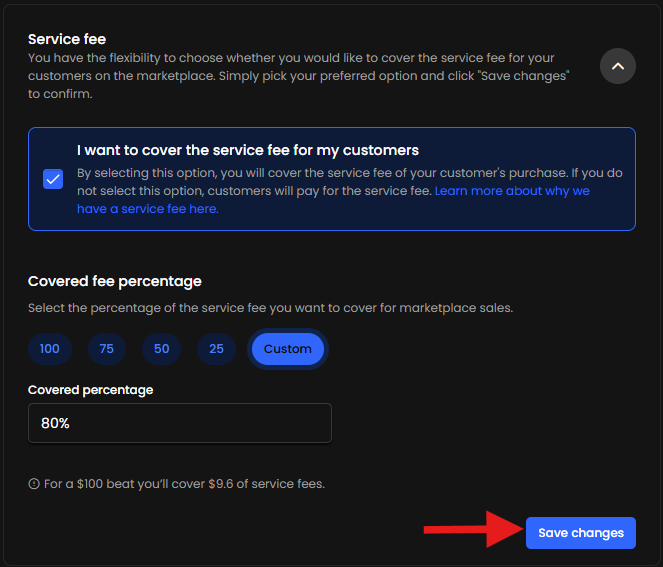Uncheck the cover service fee checkbox
663x567 pixels.
click(x=53, y=179)
